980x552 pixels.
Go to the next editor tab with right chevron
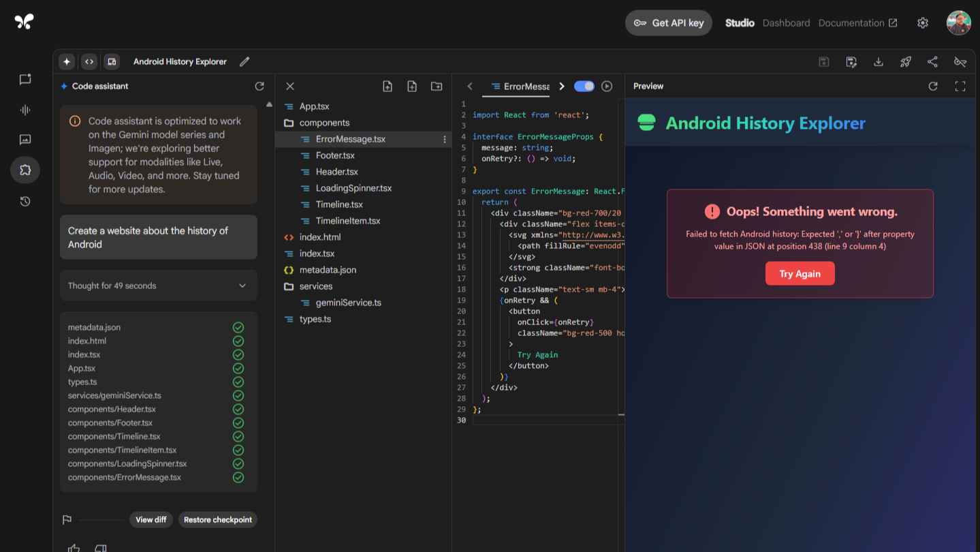[562, 86]
